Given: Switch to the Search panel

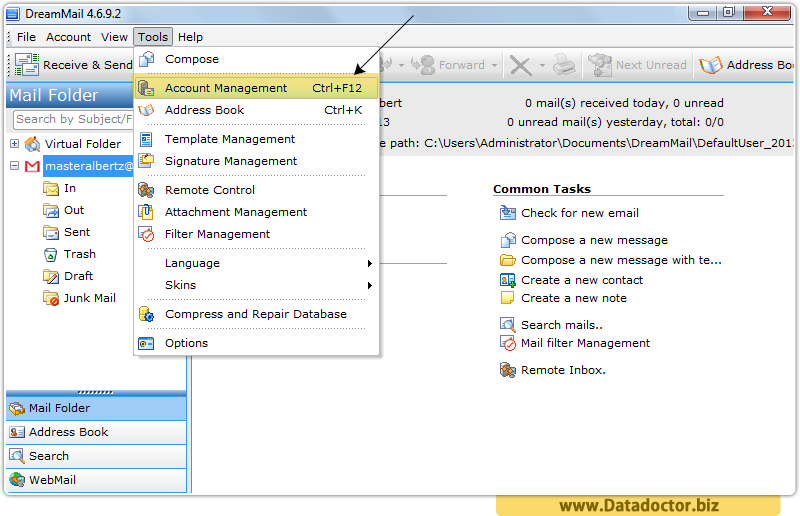Looking at the screenshot, I should 96,456.
